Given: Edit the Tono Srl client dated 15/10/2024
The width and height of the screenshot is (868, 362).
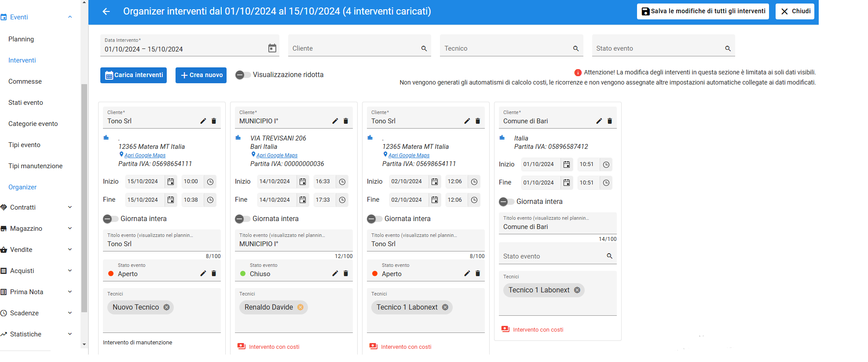Looking at the screenshot, I should (203, 121).
